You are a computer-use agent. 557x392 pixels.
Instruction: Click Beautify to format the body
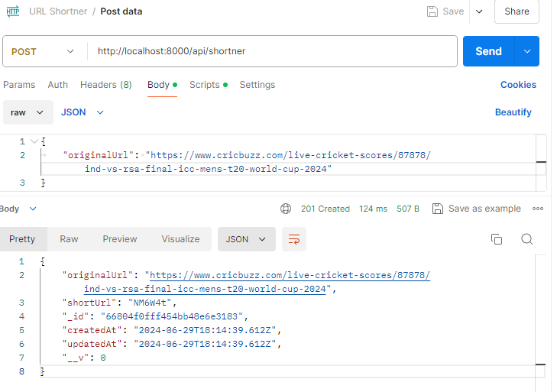click(x=513, y=112)
